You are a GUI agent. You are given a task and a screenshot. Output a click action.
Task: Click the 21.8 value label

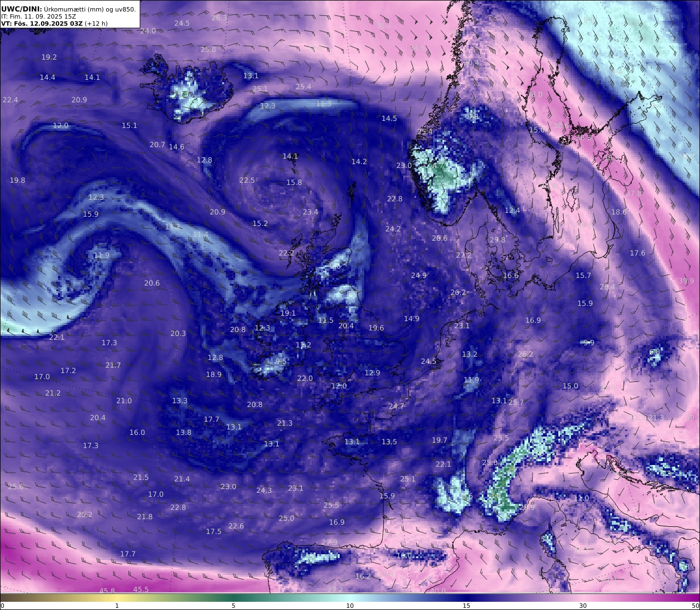(x=145, y=517)
